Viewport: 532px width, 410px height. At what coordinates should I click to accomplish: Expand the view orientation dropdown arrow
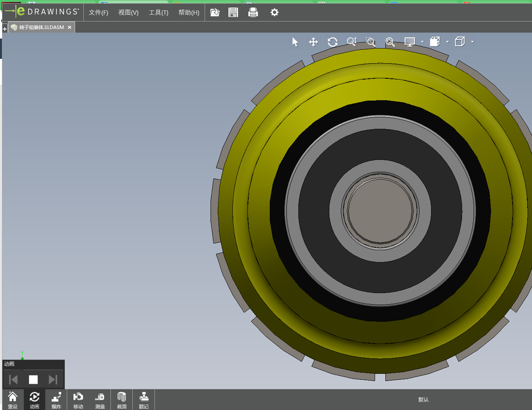coord(447,42)
